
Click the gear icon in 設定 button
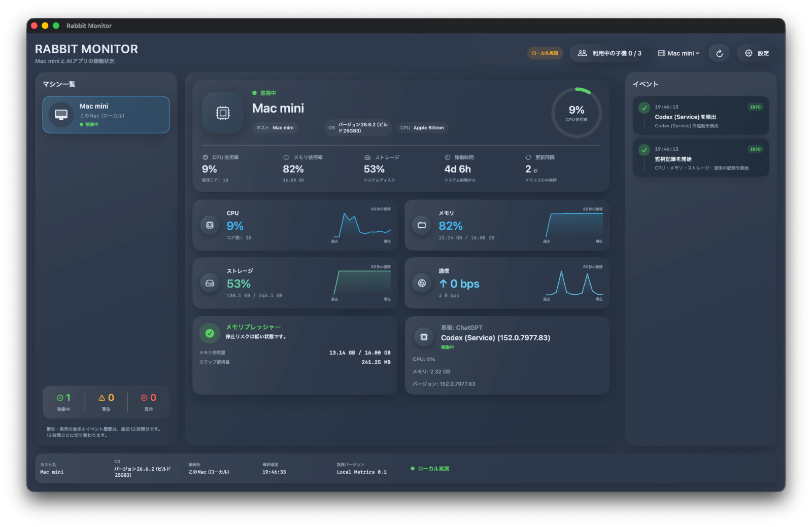tap(749, 53)
